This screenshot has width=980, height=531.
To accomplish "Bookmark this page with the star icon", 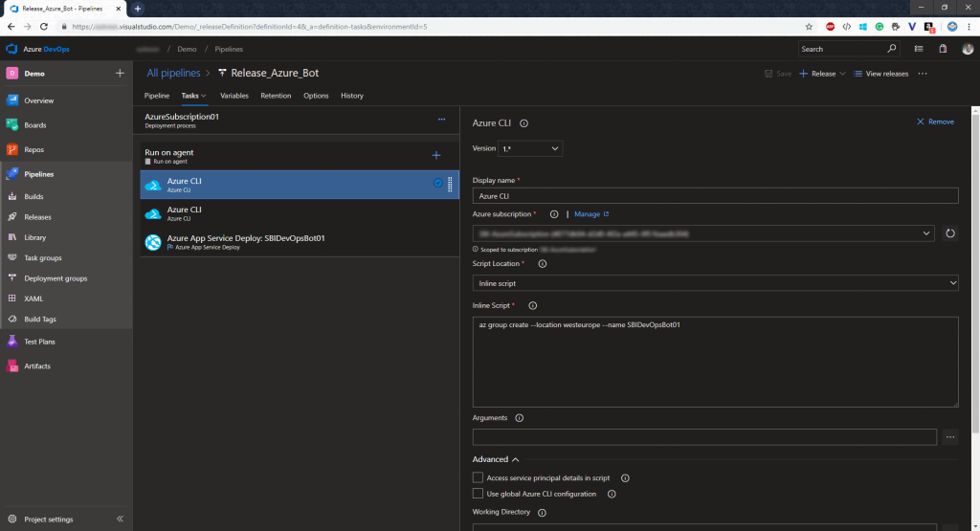I will pos(809,27).
